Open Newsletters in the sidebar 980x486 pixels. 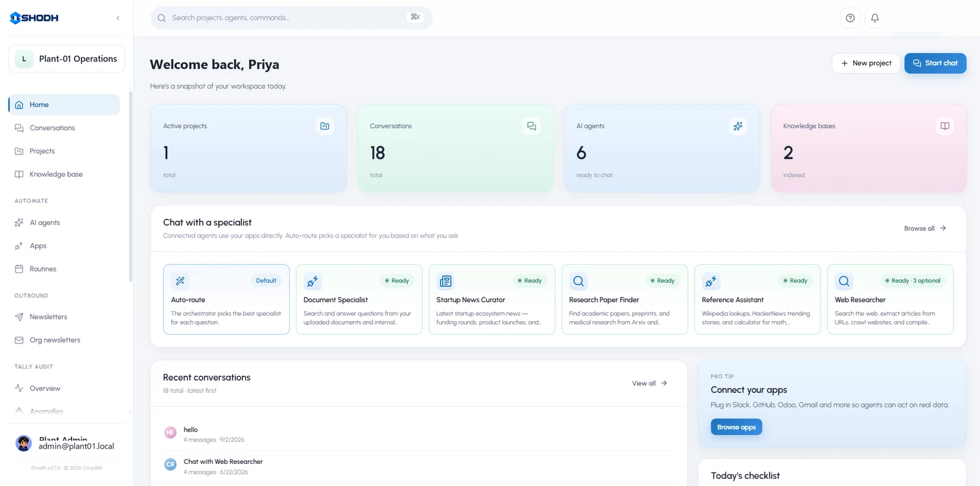(64, 317)
